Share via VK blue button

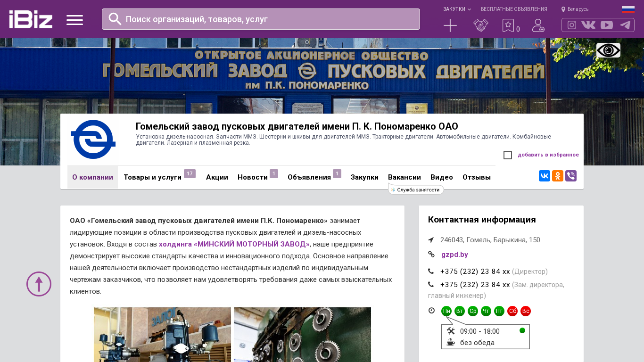545,176
